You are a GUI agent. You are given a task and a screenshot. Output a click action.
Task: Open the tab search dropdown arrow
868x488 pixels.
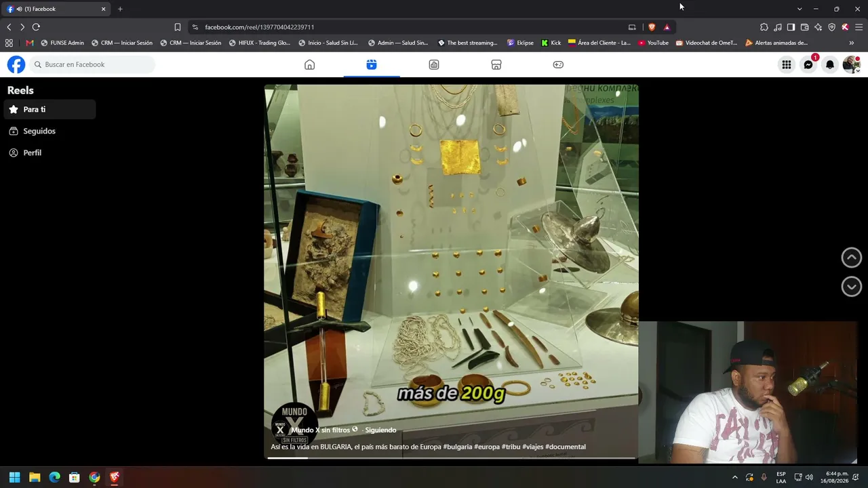pyautogui.click(x=800, y=9)
